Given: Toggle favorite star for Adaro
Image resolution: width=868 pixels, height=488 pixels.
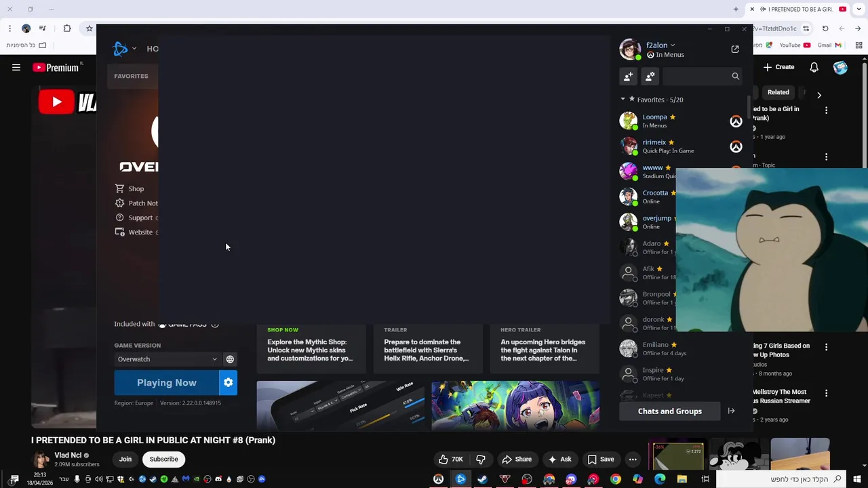Looking at the screenshot, I should tap(666, 243).
